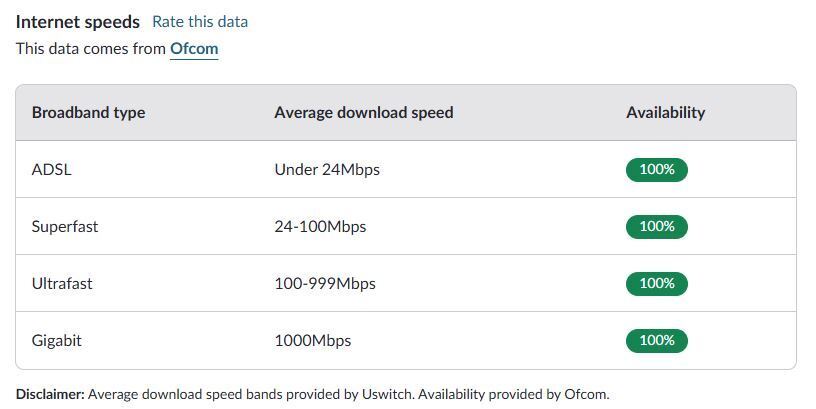Select the Broadband type column header
This screenshot has height=409, width=816.
click(88, 112)
